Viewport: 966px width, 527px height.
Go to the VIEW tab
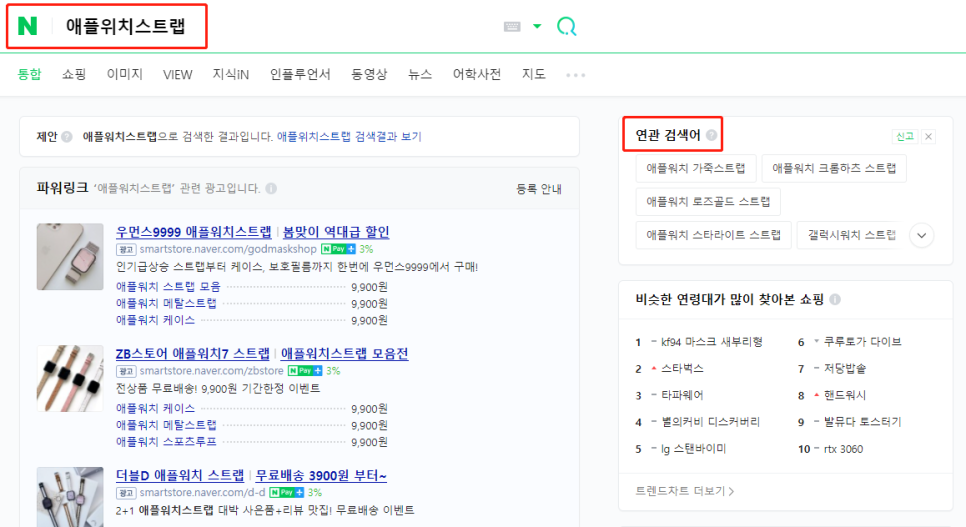pyautogui.click(x=177, y=75)
